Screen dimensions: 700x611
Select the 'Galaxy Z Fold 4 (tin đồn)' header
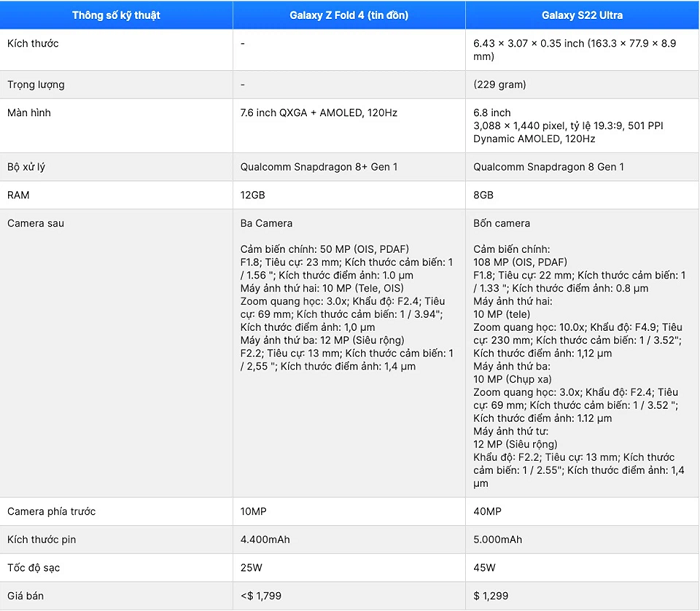click(349, 15)
